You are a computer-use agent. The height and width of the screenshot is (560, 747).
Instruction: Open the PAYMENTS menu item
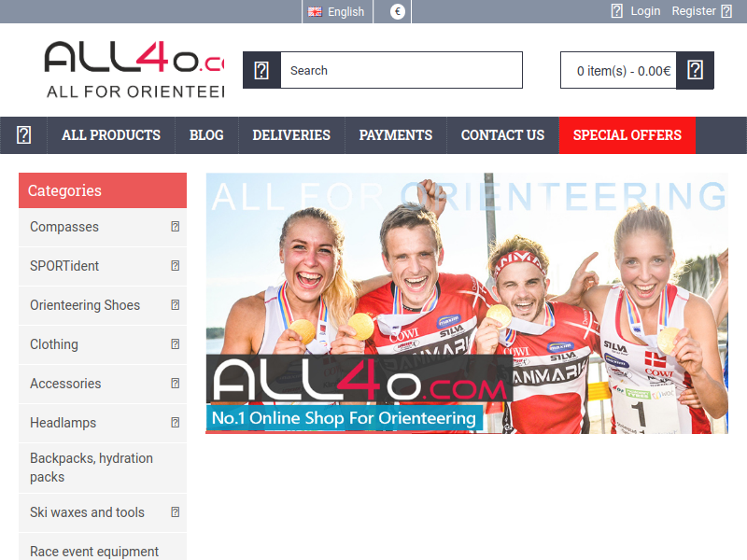(396, 135)
